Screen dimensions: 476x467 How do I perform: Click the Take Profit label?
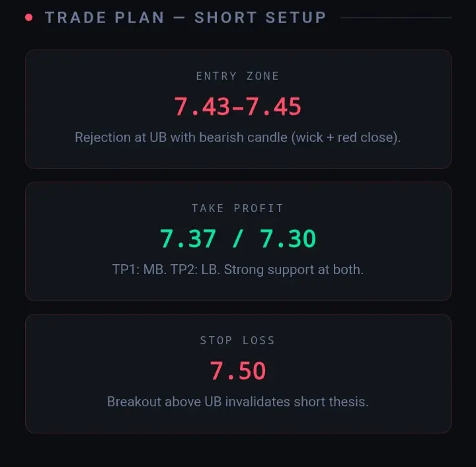[x=238, y=208]
